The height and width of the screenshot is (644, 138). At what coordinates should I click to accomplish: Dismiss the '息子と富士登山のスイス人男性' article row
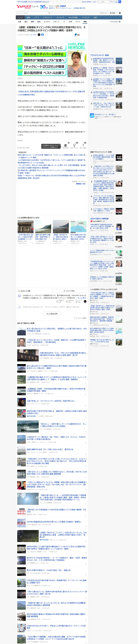[86, 335]
